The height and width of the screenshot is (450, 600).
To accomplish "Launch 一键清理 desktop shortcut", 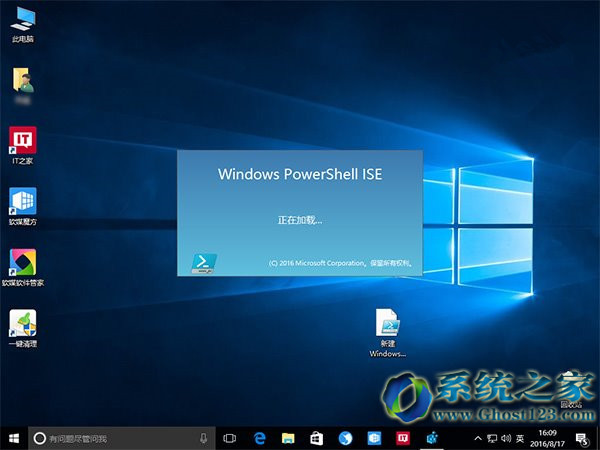I will click(23, 328).
